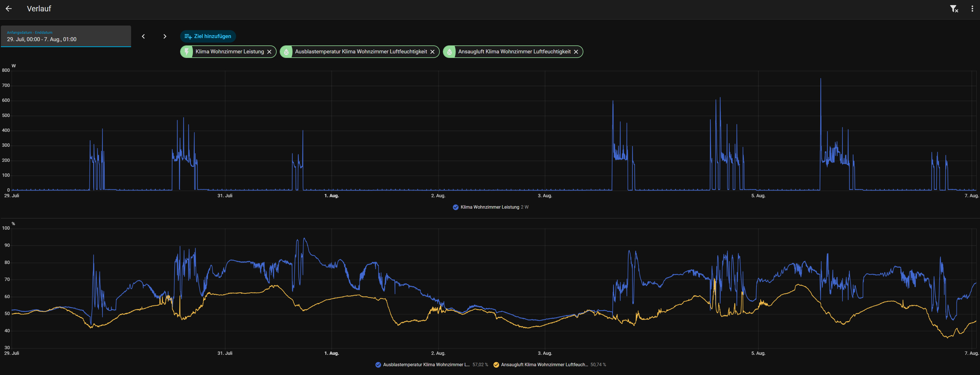Toggle Klima Wohnzimmer Leistung legend checkbox
The width and height of the screenshot is (980, 375).
[x=456, y=208]
